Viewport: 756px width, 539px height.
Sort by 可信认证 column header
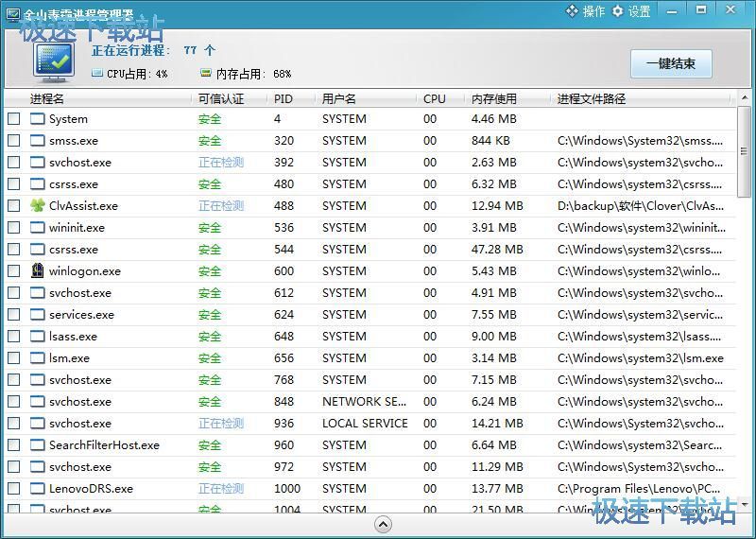[221, 99]
